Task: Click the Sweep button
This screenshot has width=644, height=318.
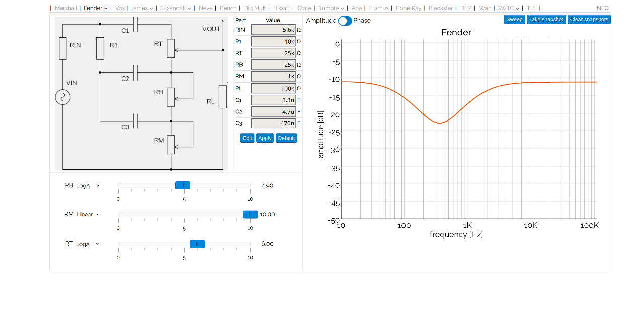Action: 514,20
